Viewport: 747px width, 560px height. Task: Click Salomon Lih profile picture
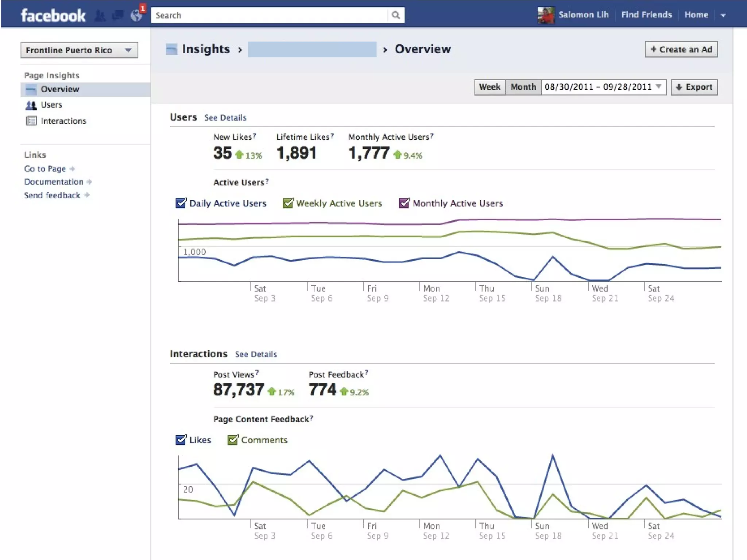pos(546,15)
